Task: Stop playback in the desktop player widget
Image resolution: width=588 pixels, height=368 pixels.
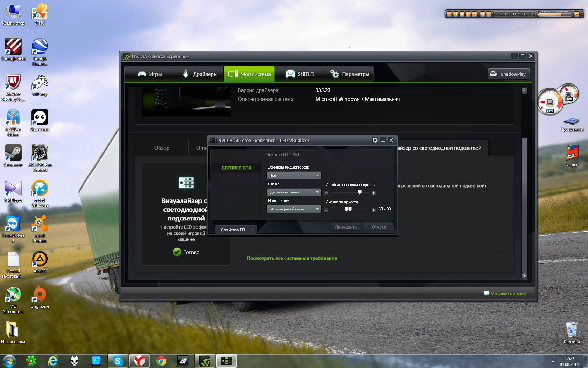Action: 462,14
